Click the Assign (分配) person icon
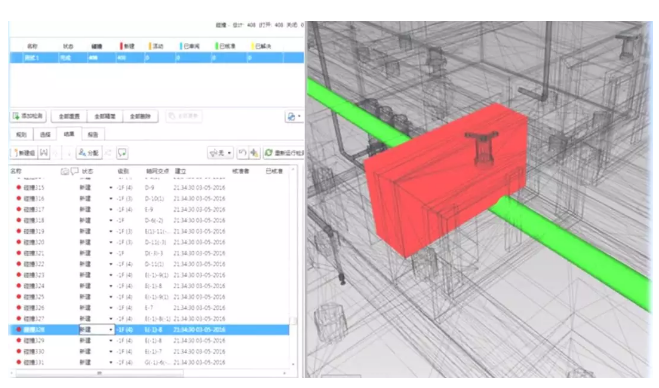Image resolution: width=659 pixels, height=388 pixels. click(82, 153)
